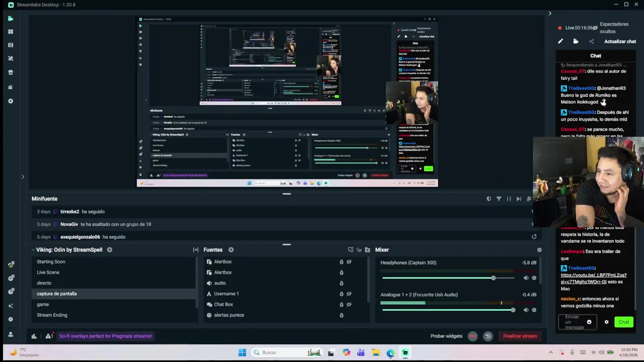
Task: Skip the current Minifuente alert
Action: [519, 199]
